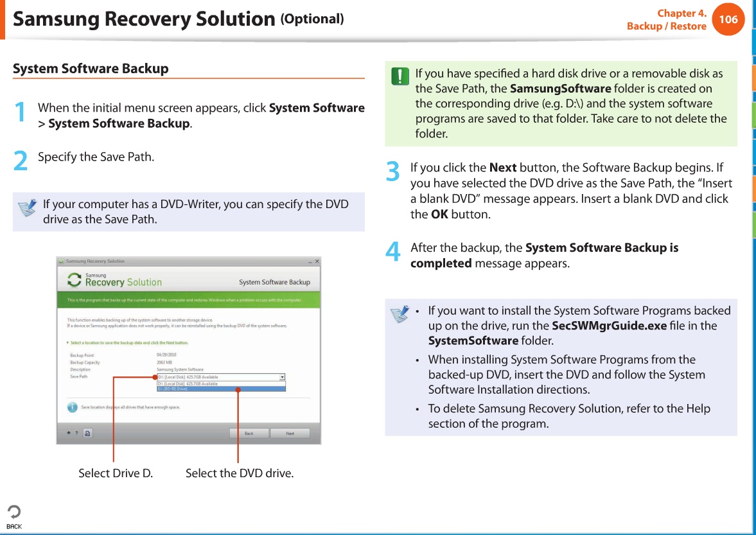
Task: Click the question mark help icon
Action: click(76, 433)
